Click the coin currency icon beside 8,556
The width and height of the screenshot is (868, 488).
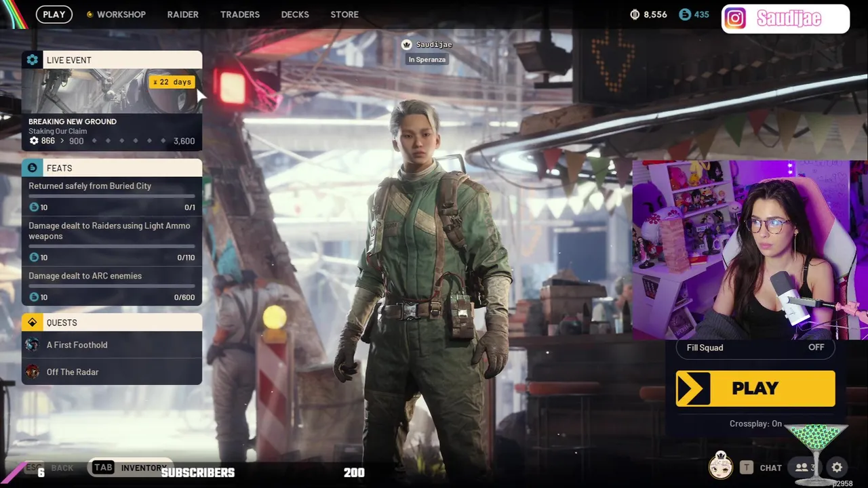tap(635, 14)
